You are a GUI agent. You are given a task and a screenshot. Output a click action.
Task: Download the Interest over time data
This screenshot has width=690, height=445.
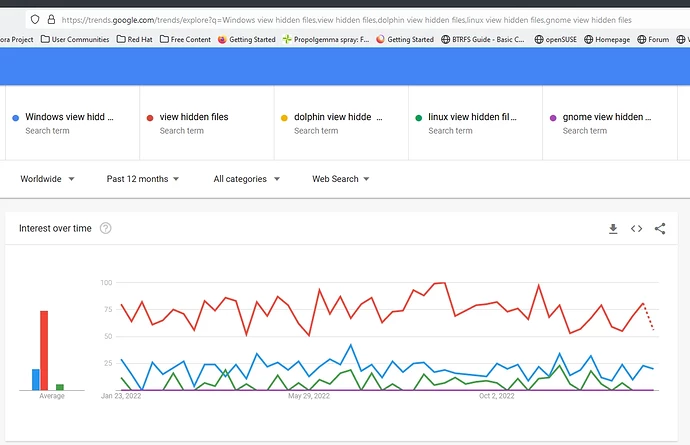613,228
